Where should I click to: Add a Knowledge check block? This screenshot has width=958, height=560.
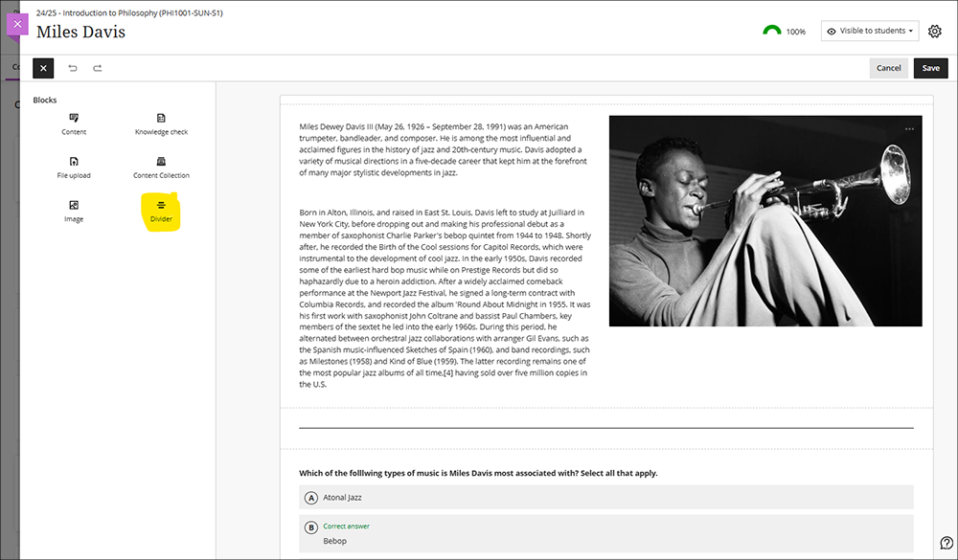(161, 124)
